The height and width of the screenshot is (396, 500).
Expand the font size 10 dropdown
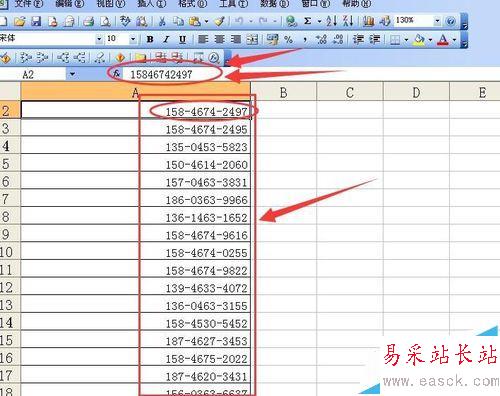[x=133, y=40]
